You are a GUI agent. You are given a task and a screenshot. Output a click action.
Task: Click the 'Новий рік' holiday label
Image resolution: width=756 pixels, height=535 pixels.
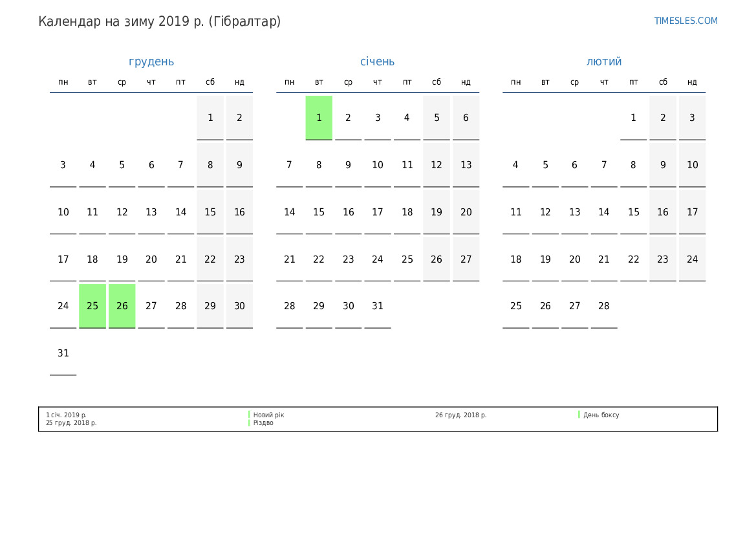(268, 415)
